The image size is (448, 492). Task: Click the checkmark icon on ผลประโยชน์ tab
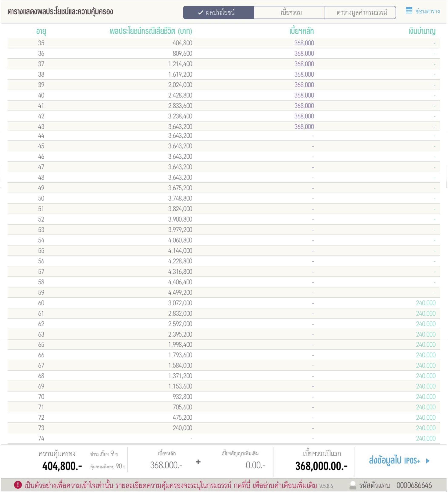pyautogui.click(x=200, y=12)
